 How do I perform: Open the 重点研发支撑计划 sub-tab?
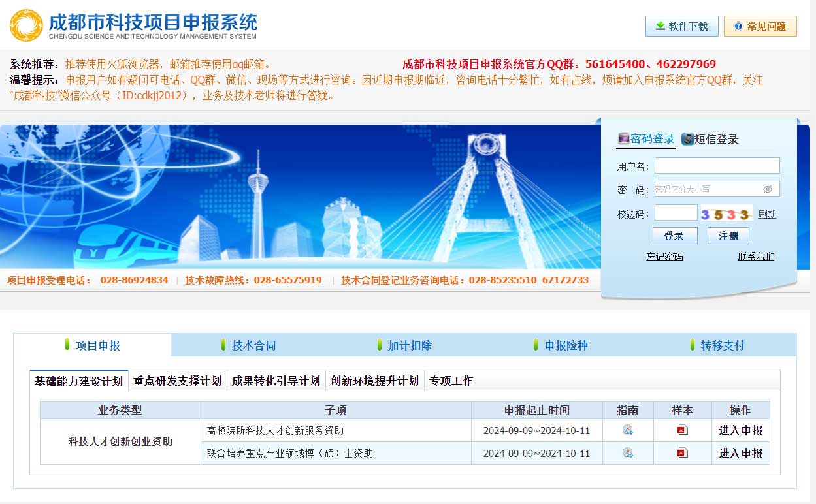(x=177, y=381)
